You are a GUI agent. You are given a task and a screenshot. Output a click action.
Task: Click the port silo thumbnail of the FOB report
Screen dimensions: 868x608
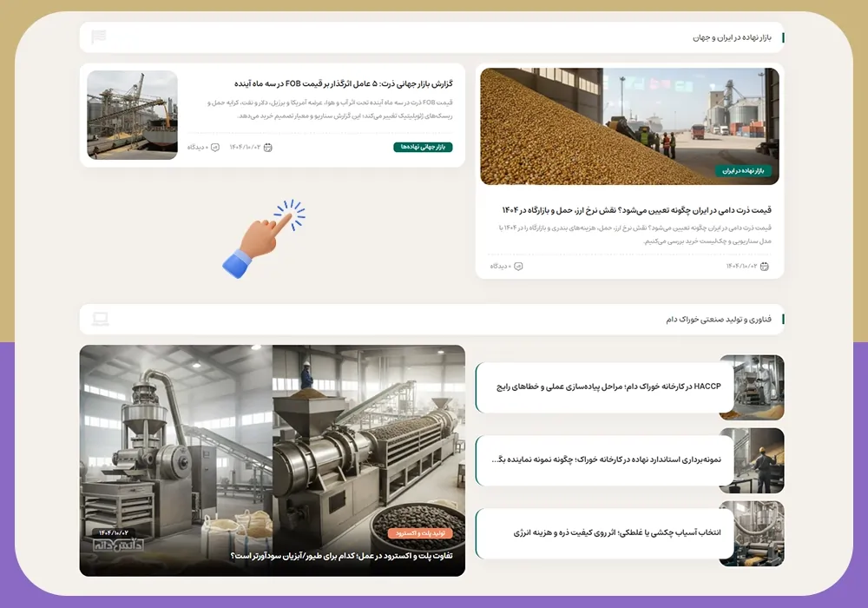[132, 115]
